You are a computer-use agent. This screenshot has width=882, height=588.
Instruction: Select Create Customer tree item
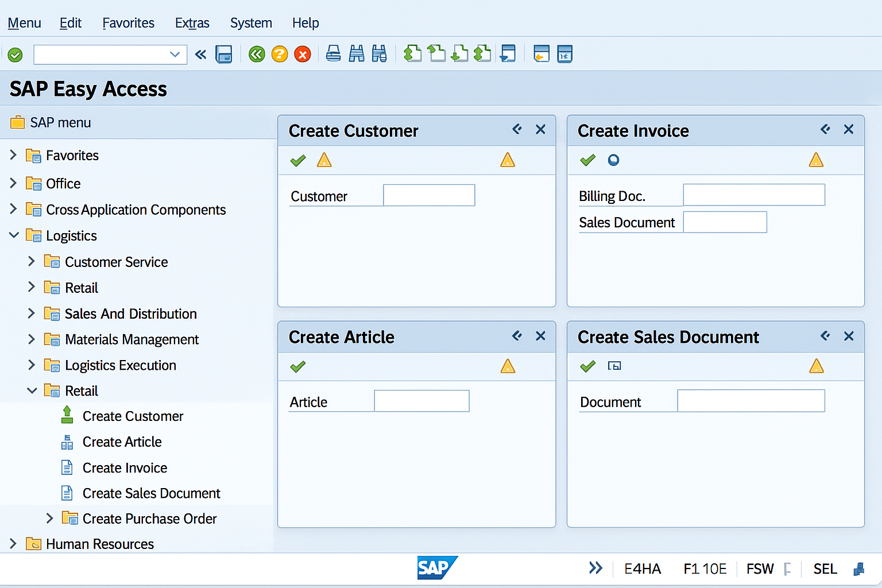point(133,416)
